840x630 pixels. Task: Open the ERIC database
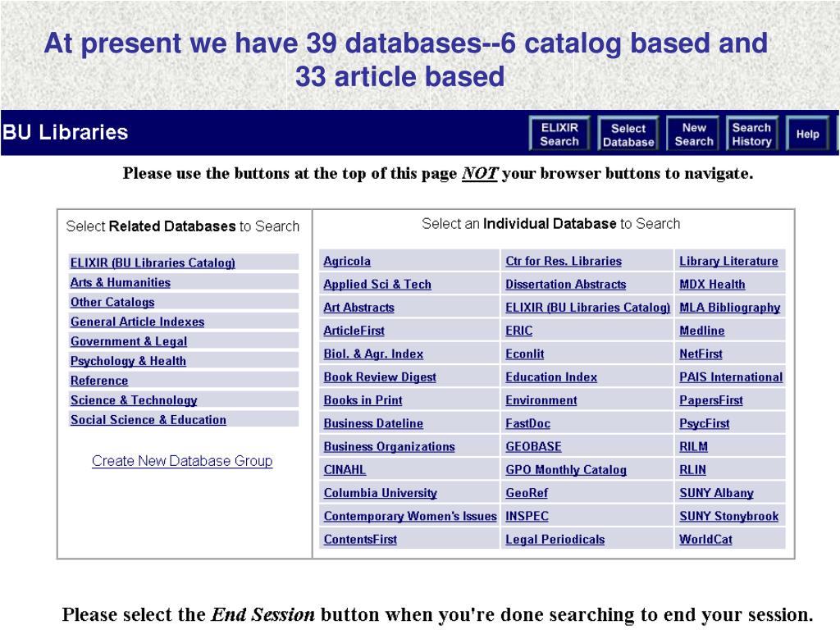(x=518, y=331)
